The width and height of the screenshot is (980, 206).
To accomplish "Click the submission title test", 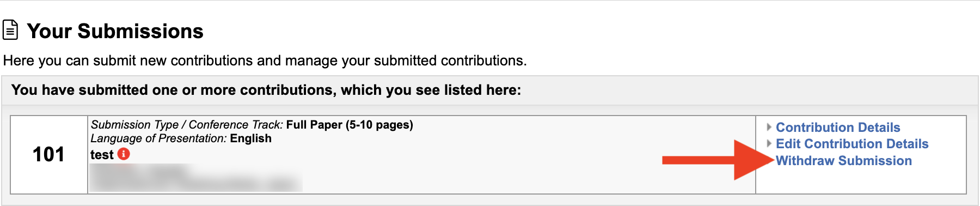I will pos(102,155).
